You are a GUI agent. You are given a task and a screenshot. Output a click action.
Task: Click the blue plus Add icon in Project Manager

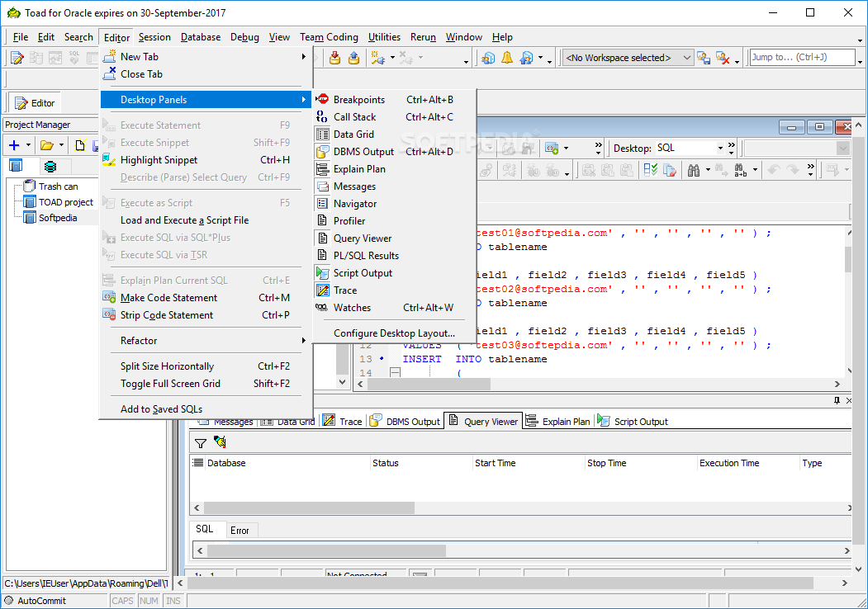(14, 145)
